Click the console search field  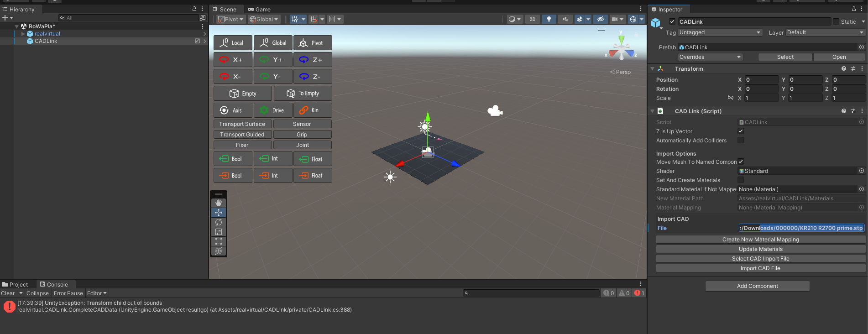531,293
